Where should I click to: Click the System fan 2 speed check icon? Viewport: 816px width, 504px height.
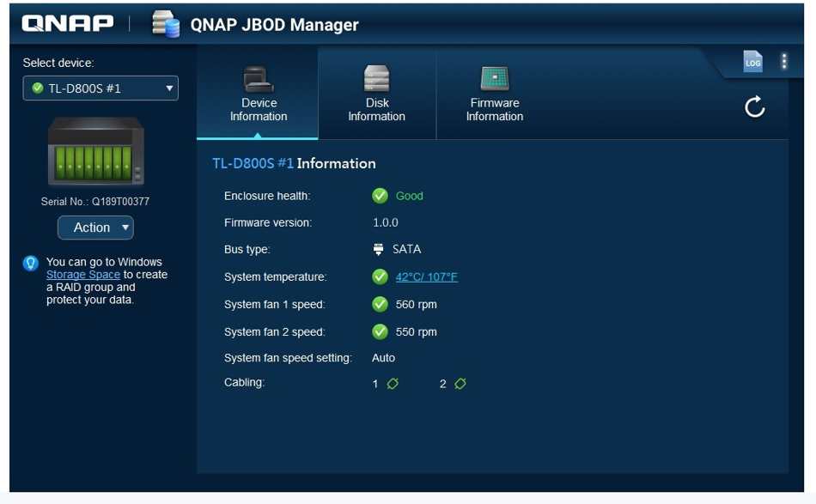[380, 331]
